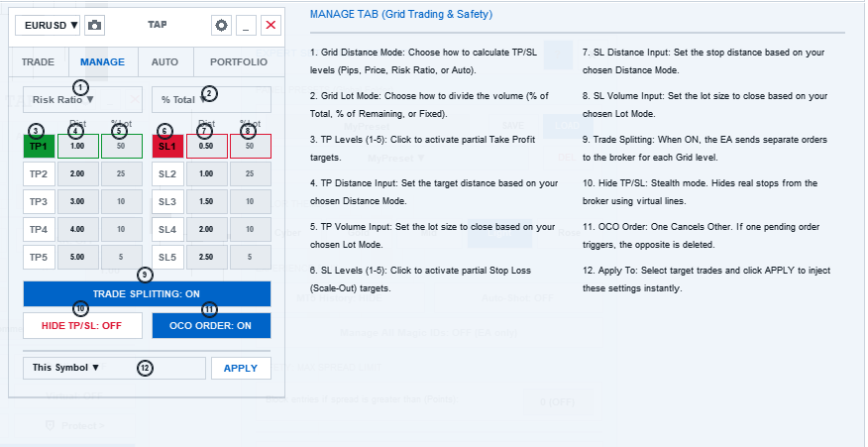The height and width of the screenshot is (447, 868).
Task: Click the '12. Apply To' description
Action: point(706,279)
